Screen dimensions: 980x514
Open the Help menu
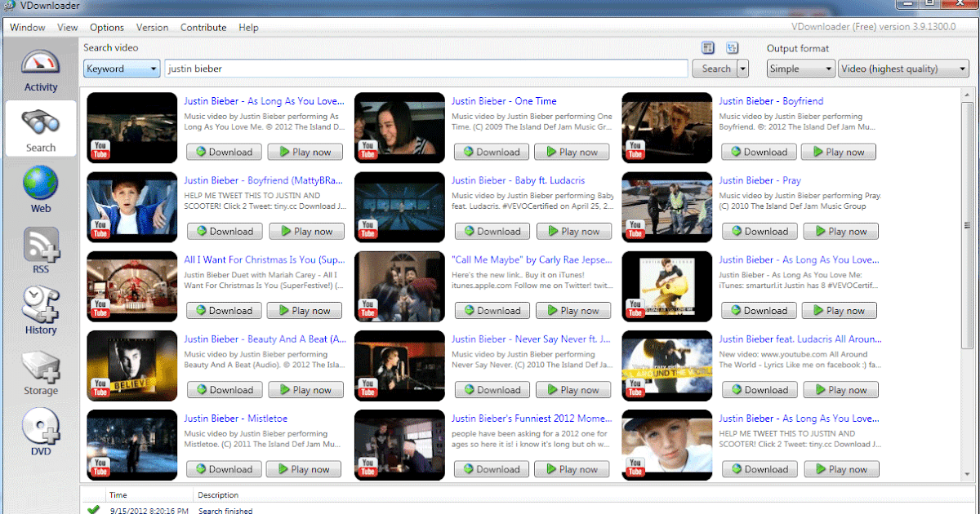click(248, 27)
